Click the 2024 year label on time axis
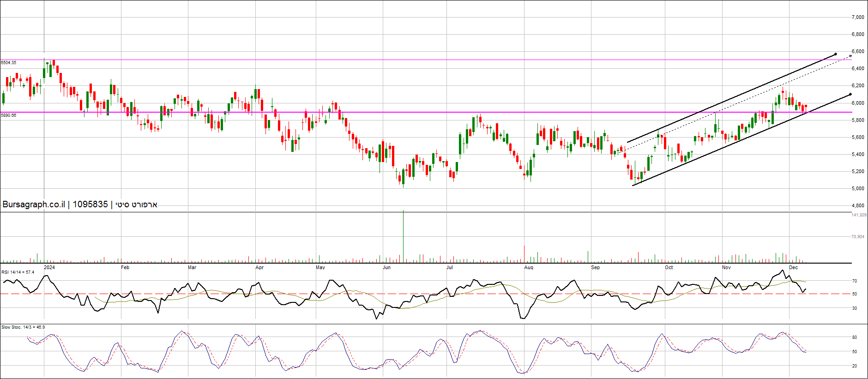868x379 pixels. (49, 267)
